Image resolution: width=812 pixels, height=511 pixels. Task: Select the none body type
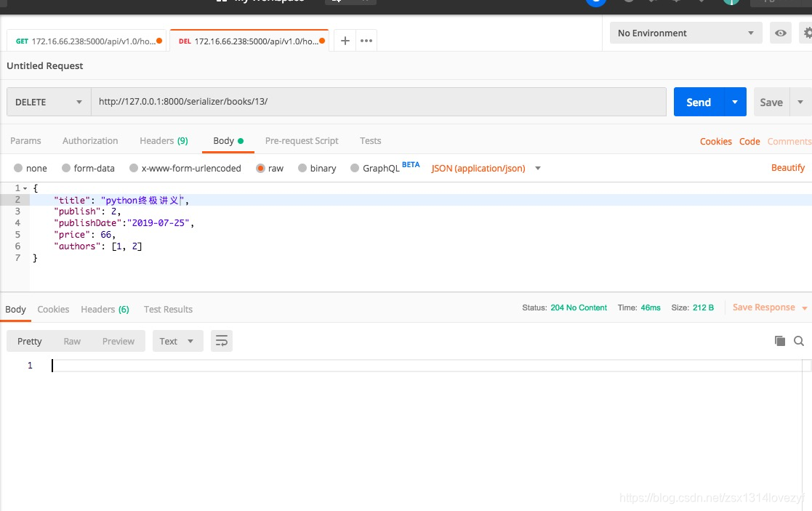point(31,168)
